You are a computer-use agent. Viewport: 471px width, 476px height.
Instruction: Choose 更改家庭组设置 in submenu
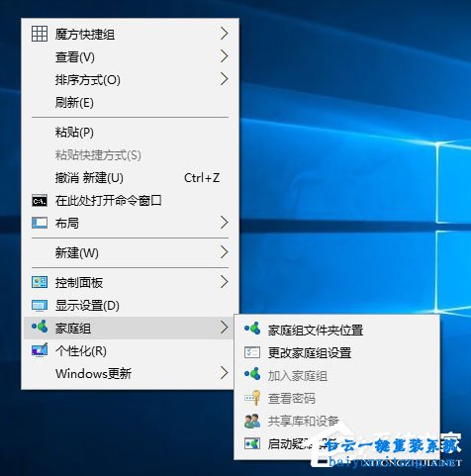pyautogui.click(x=336, y=352)
